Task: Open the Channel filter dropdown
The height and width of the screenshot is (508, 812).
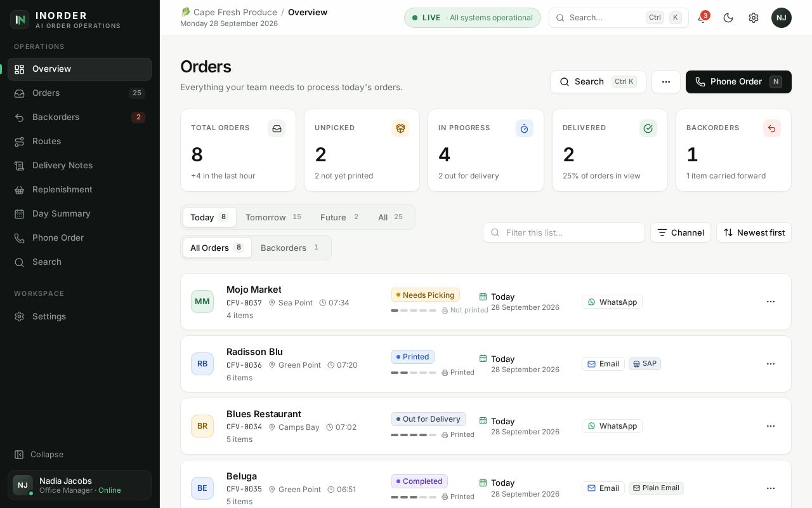Action: tap(681, 232)
